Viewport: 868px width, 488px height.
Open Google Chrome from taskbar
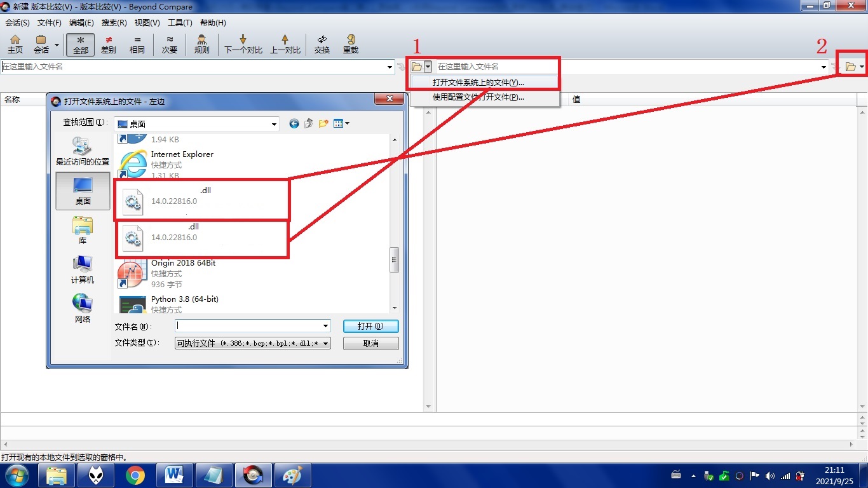point(135,475)
